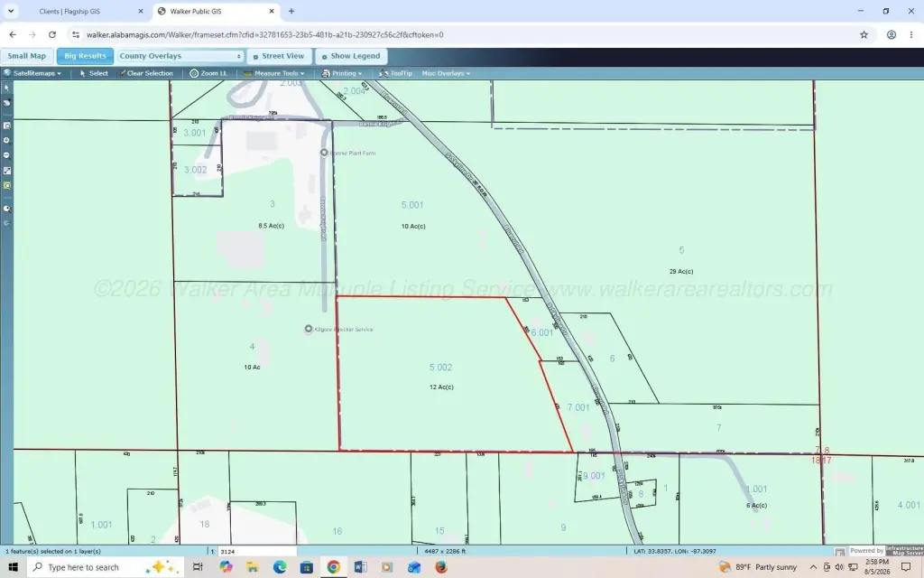Click the Bonnie Plant Farm map marker

click(324, 153)
